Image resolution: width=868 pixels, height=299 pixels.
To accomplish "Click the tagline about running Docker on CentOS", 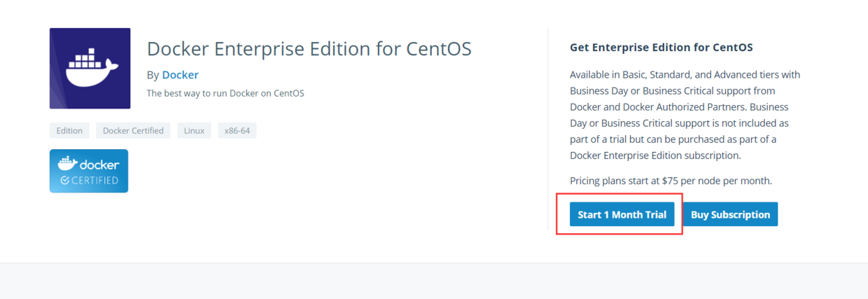I will pyautogui.click(x=225, y=93).
